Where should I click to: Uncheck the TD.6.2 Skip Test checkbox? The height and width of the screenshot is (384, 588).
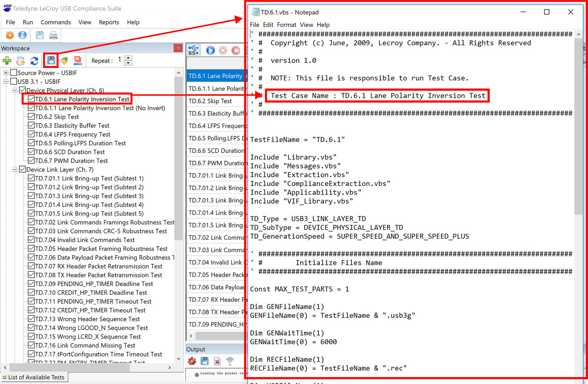coord(31,116)
